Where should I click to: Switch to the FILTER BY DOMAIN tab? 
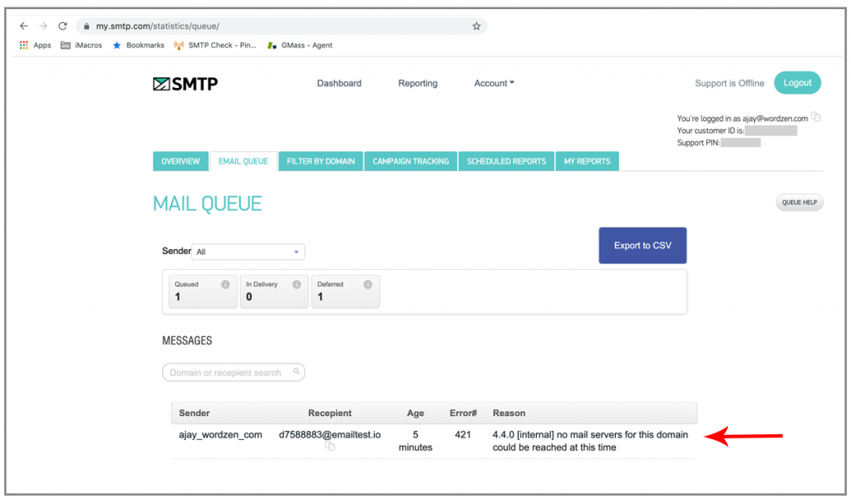(x=320, y=161)
